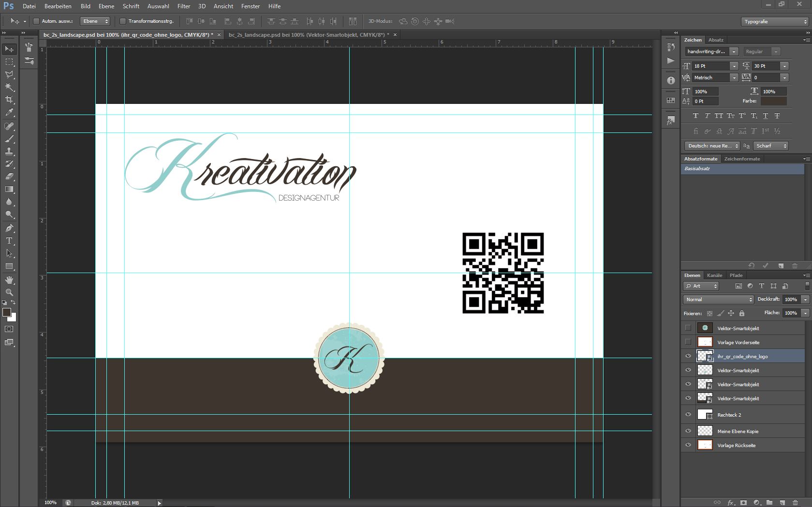Hide the Rechteck 2 layer
Screen dimensions: 812x507
pyautogui.click(x=688, y=415)
